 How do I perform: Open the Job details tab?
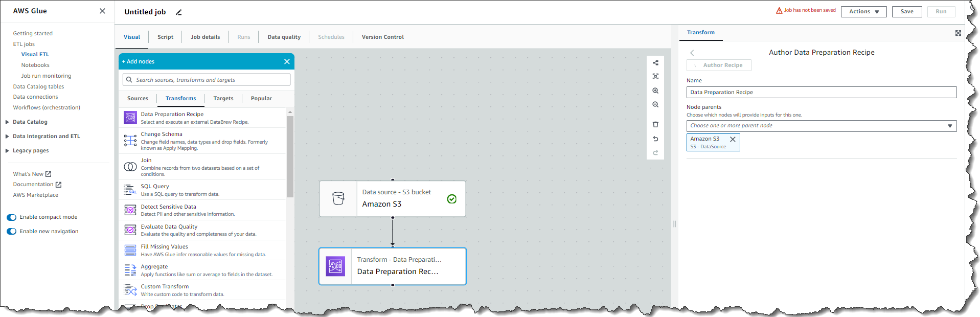click(x=206, y=37)
